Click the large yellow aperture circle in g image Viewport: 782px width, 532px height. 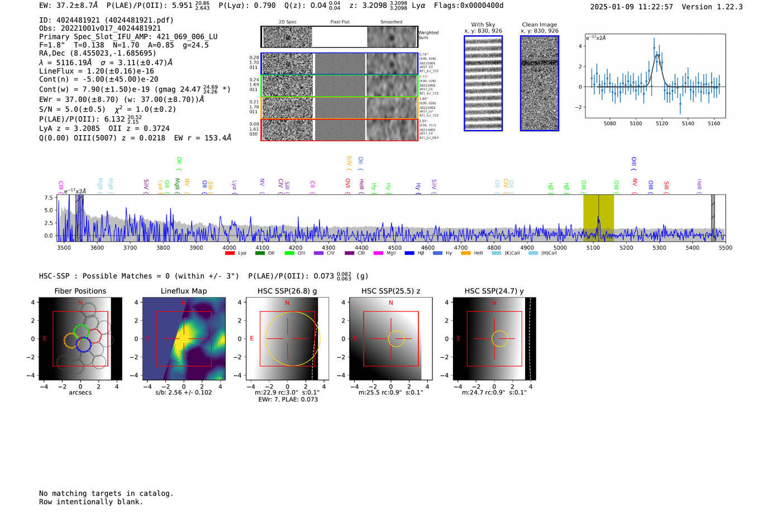pyautogui.click(x=292, y=339)
